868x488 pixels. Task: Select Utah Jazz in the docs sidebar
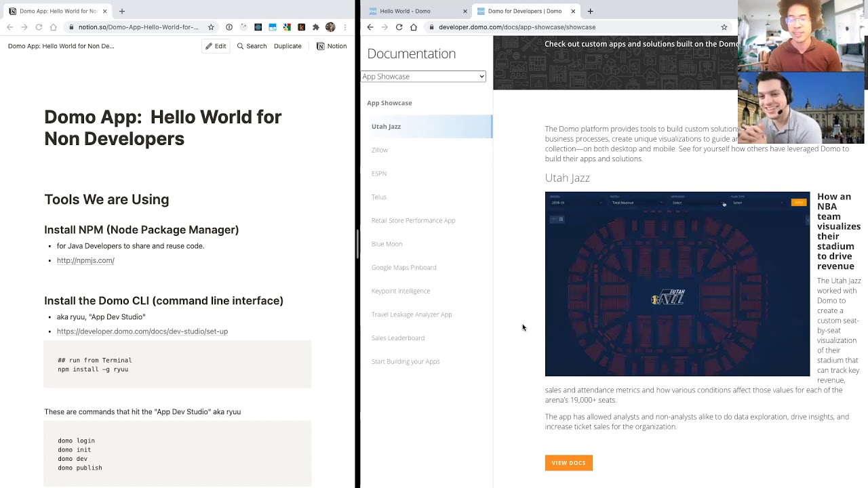427,127
